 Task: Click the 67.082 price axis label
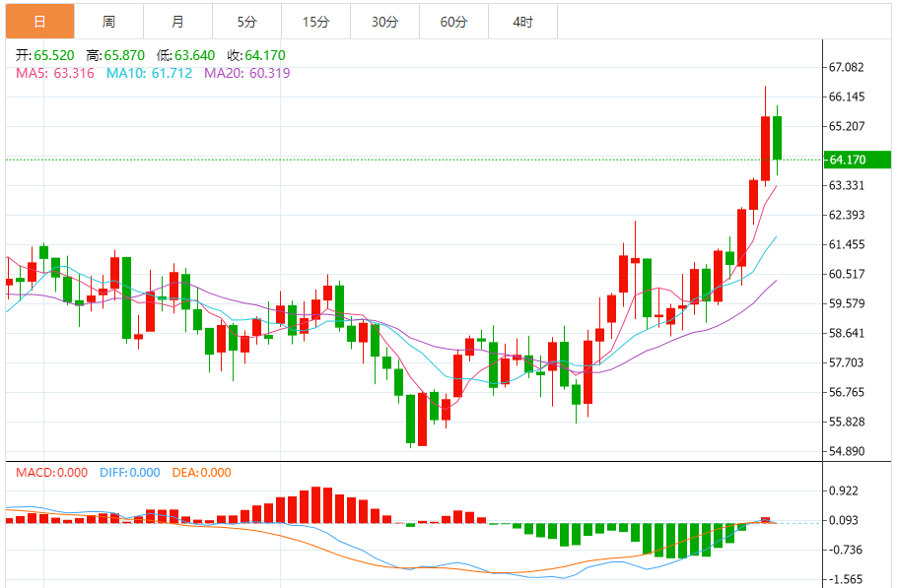847,68
